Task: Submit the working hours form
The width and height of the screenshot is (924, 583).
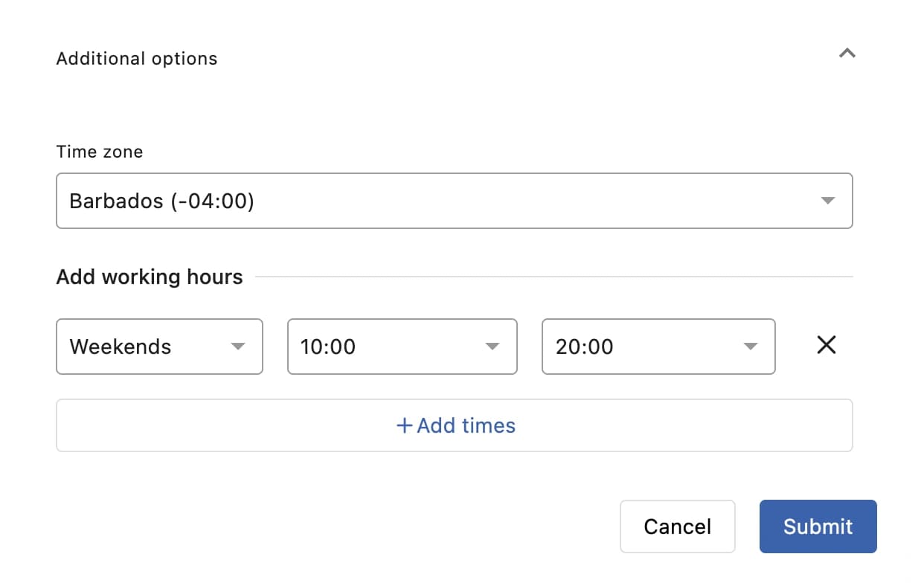Action: click(818, 526)
